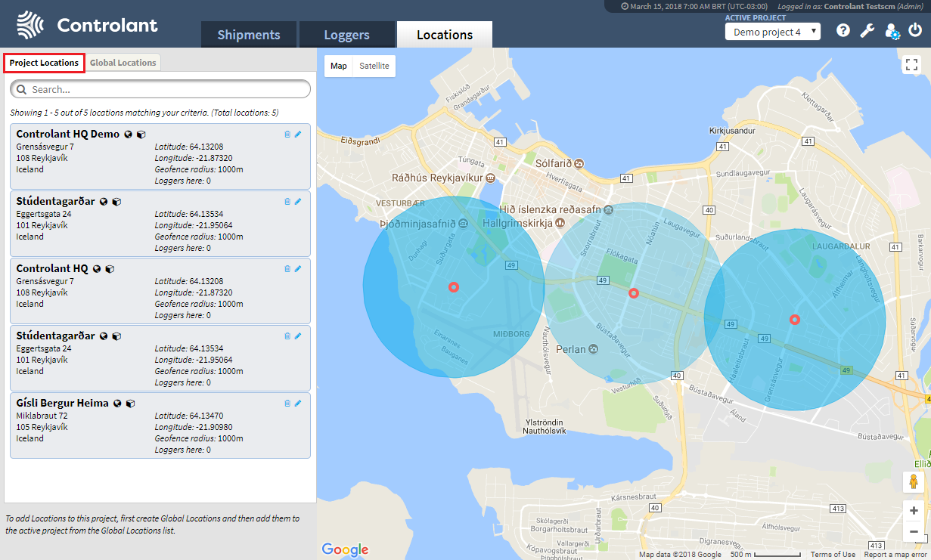Open help via the question mark icon
This screenshot has height=560, width=931.
point(843,31)
